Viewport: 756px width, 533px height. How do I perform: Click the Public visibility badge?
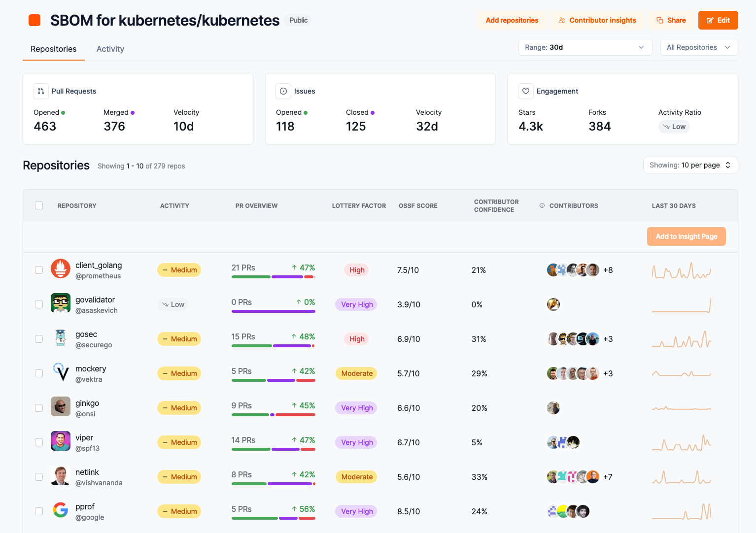tap(298, 20)
